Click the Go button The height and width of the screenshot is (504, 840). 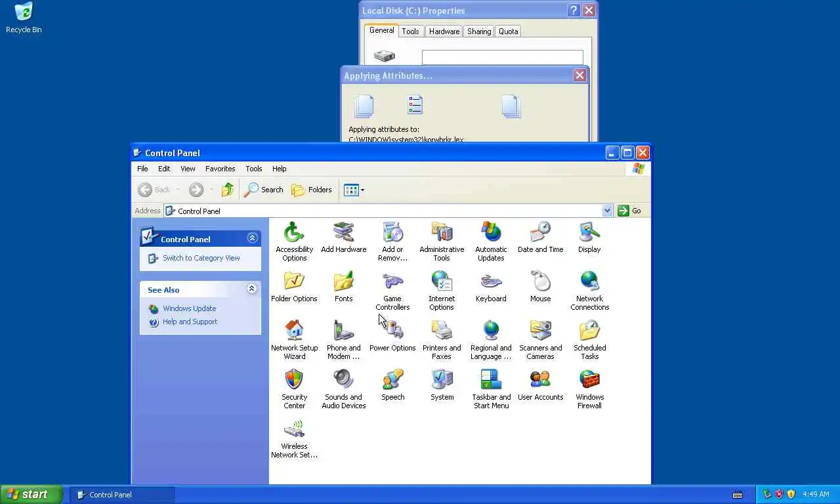pyautogui.click(x=629, y=211)
